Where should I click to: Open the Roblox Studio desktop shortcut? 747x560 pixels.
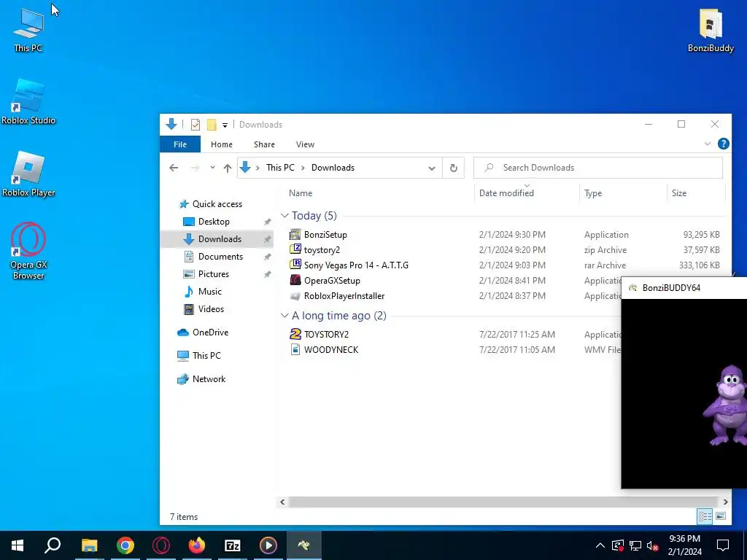(x=28, y=101)
